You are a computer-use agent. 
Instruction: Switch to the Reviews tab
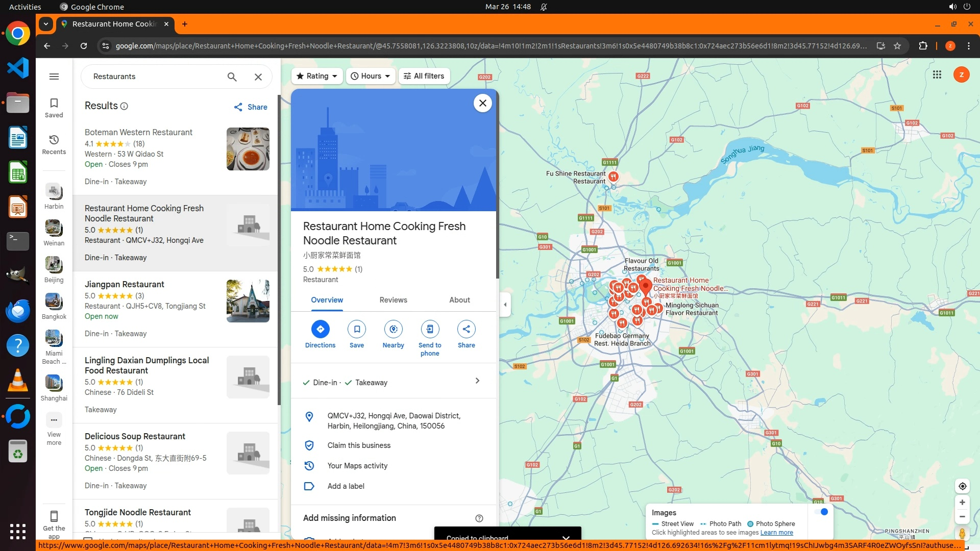(x=393, y=300)
